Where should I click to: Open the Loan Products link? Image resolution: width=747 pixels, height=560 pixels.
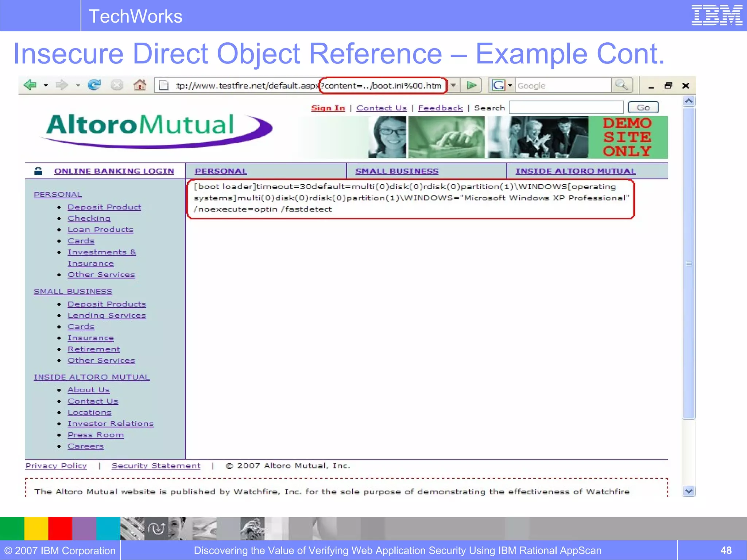pyautogui.click(x=100, y=230)
